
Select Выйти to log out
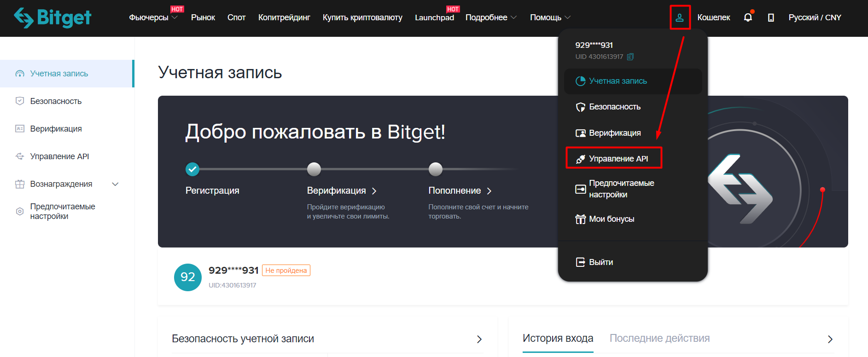633,262
